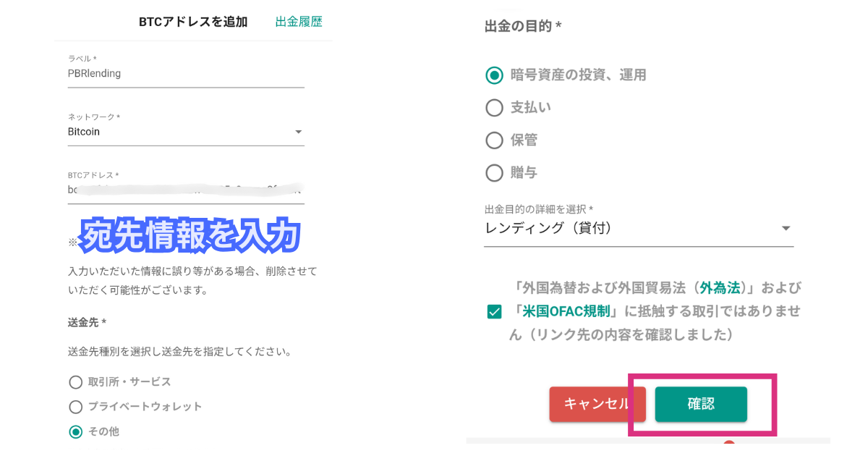Click the green 確認 button
Viewport: 868px width, 456px height.
(x=701, y=404)
